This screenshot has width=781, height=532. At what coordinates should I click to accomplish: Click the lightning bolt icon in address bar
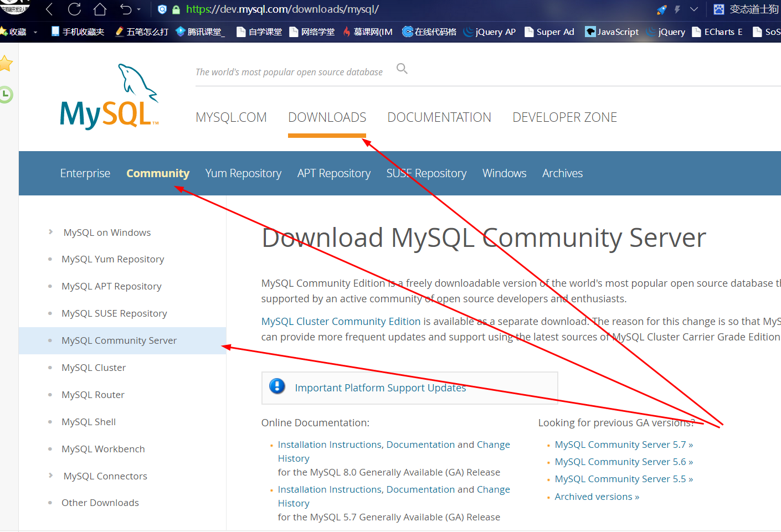pyautogui.click(x=677, y=9)
